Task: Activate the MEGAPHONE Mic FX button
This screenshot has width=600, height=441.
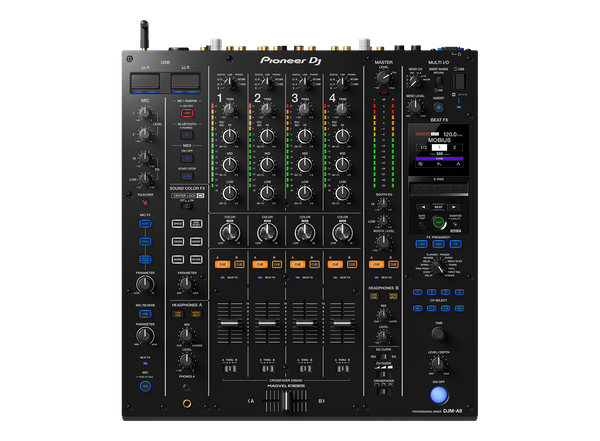Action: 145,260
